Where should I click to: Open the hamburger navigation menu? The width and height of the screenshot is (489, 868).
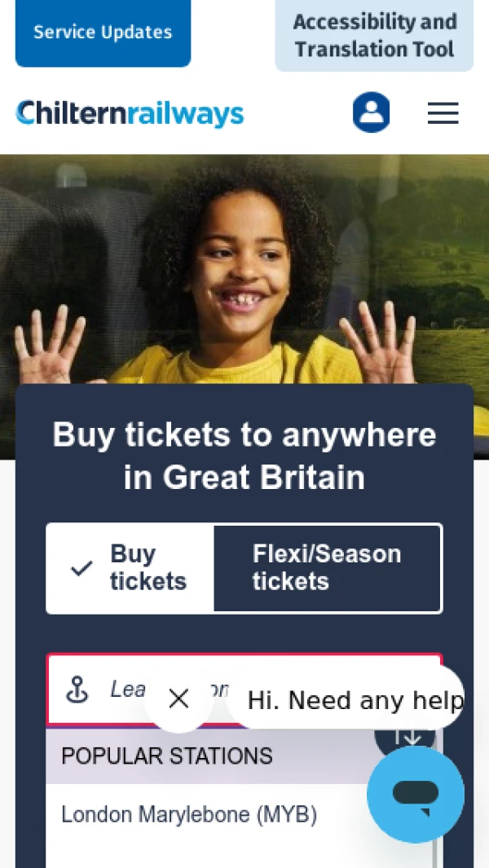pyautogui.click(x=443, y=113)
